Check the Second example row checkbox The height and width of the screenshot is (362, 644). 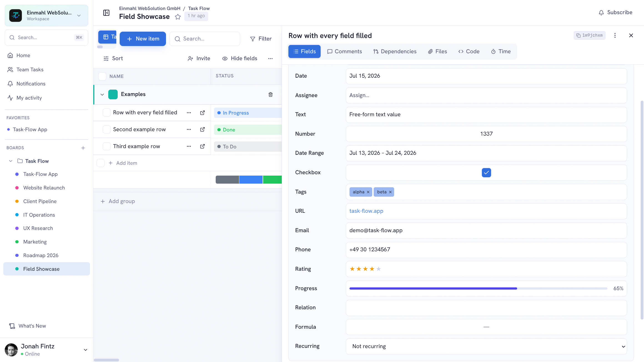[107, 130]
